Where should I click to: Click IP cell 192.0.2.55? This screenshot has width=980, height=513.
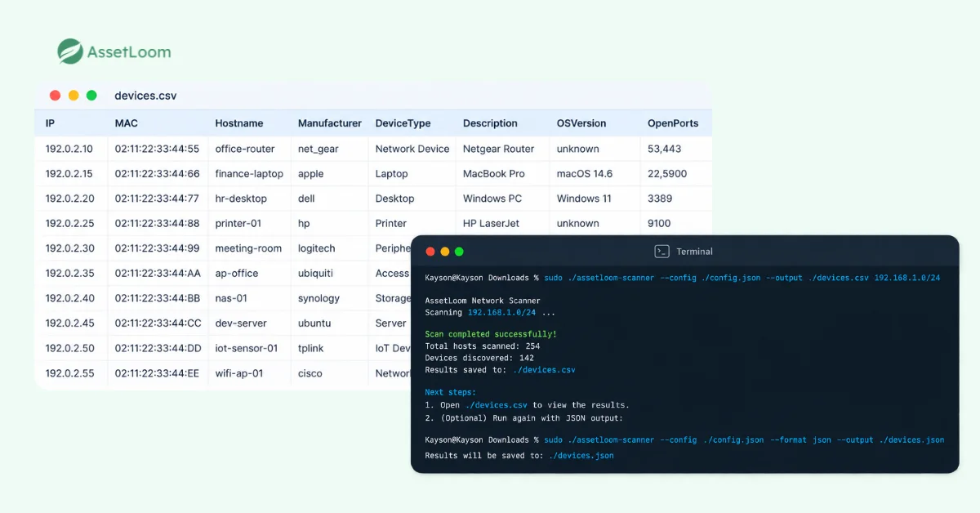coord(69,373)
